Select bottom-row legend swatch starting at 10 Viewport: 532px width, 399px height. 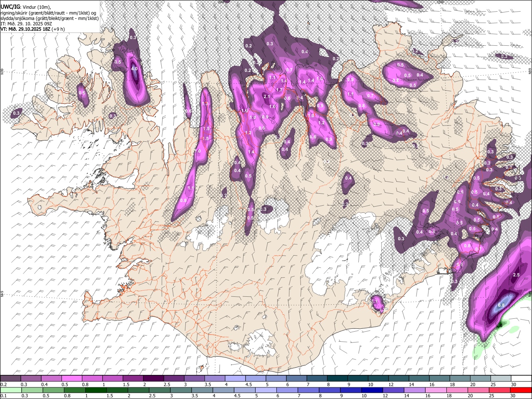tap(372, 390)
